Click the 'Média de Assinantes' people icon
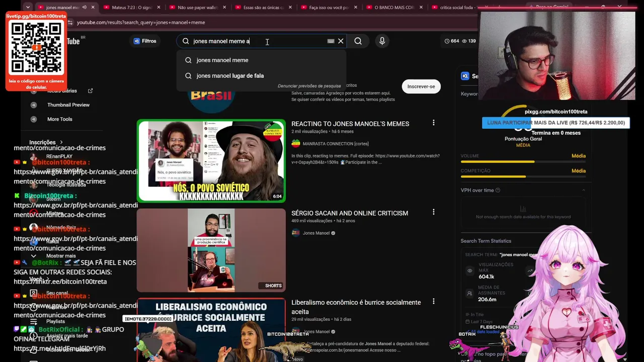 (x=470, y=293)
